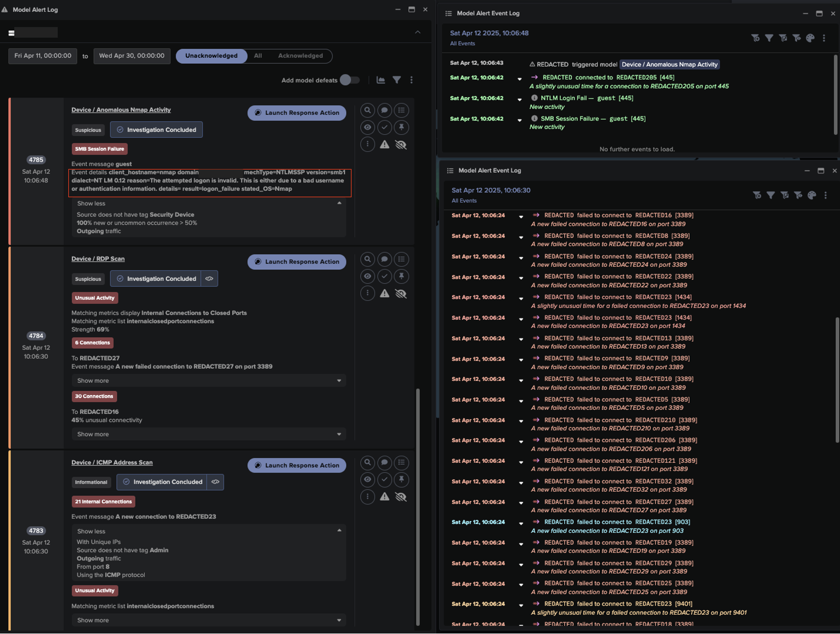This screenshot has height=634, width=840.
Task: Open comments on ICMP Address Scan alert
Action: tap(385, 462)
